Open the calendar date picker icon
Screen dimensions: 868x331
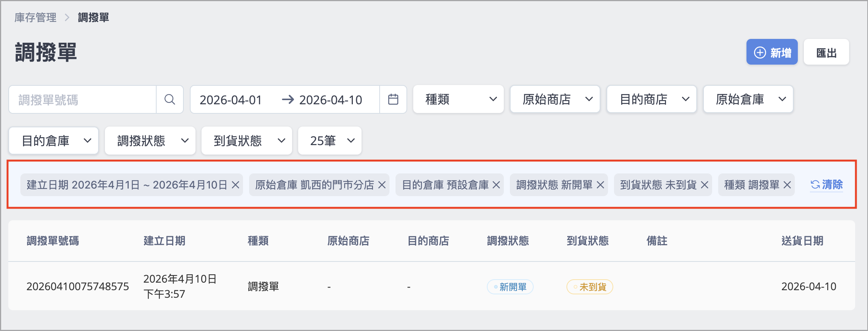393,99
